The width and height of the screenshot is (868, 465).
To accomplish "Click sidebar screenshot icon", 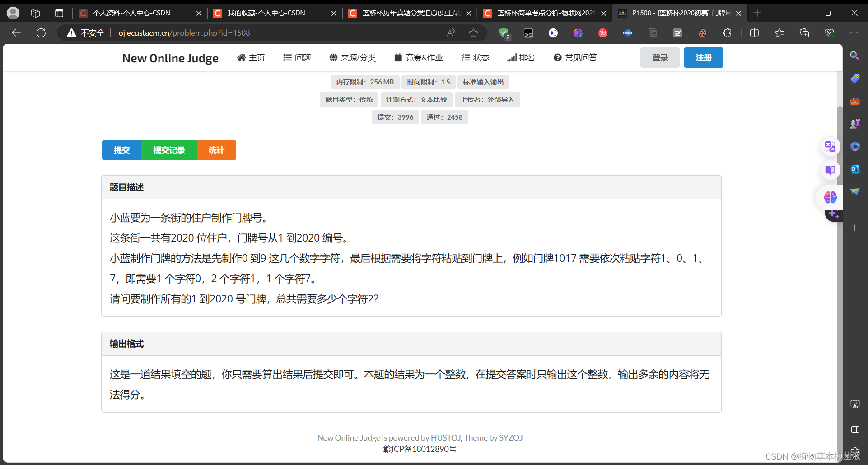I will 854,404.
